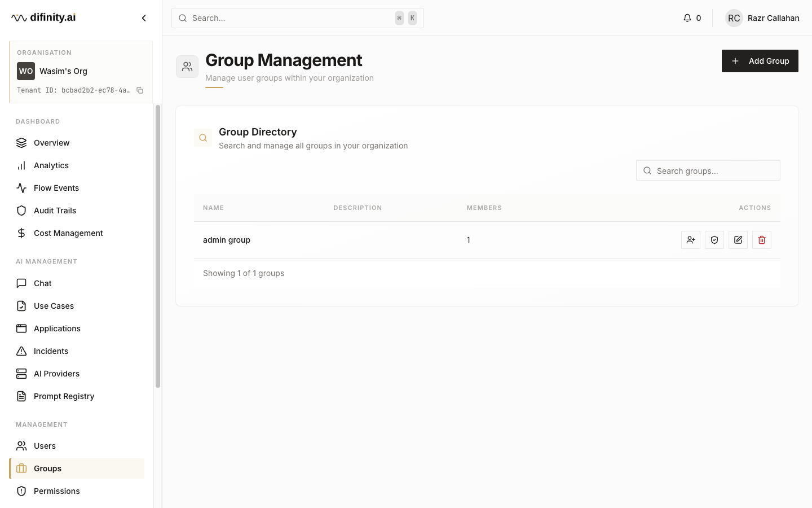
Task: Edit the admin group
Action: [738, 240]
